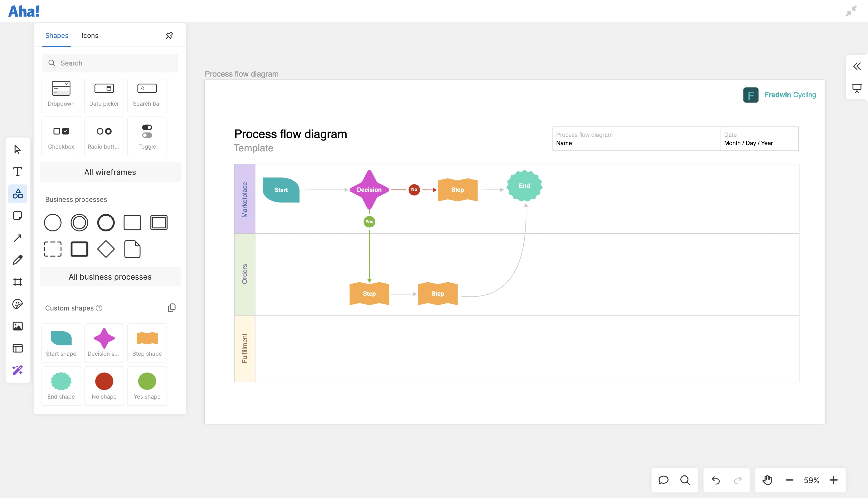The image size is (868, 498).
Task: Click the AI magic wand tool
Action: [x=17, y=370]
